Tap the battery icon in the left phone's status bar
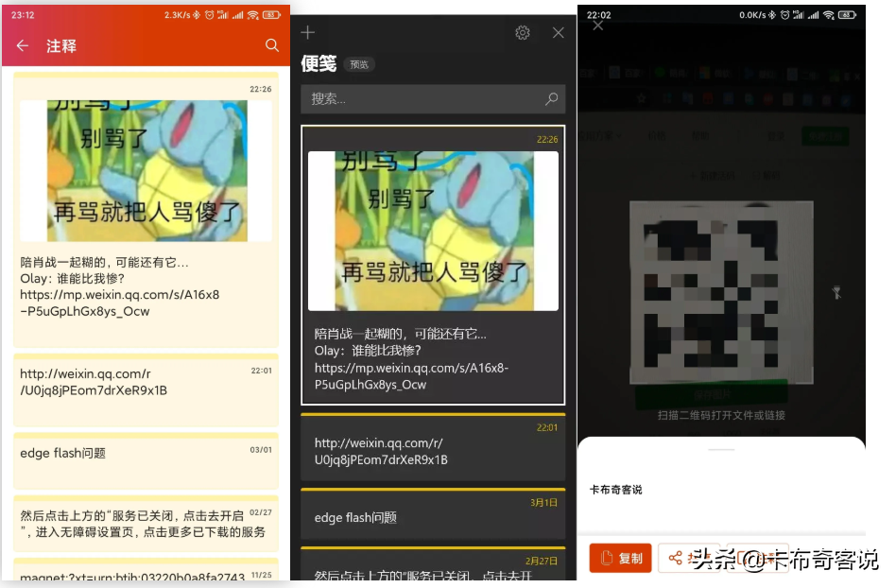Viewport: 896px width, 588px height. (271, 15)
